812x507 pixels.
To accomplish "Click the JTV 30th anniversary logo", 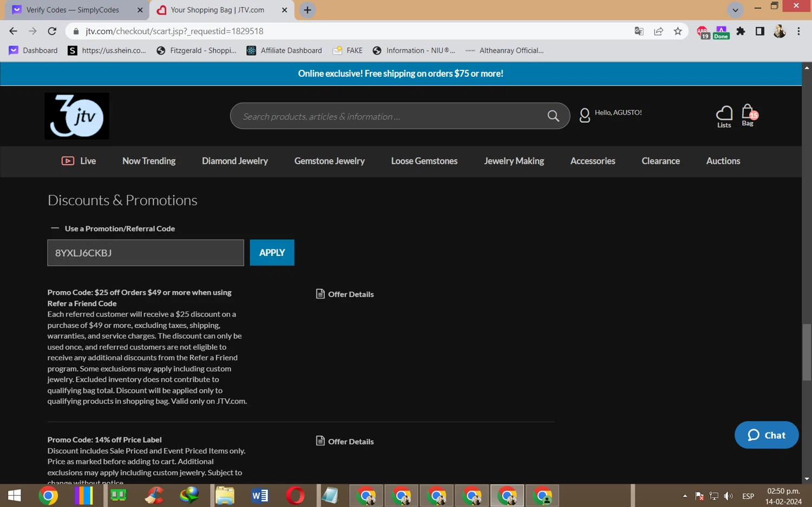I will [77, 116].
